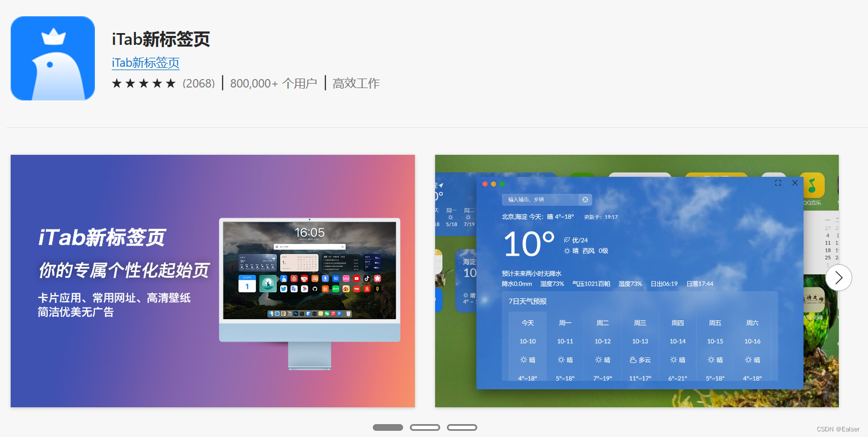
Task: Select 周一 column in forecast
Action: [565, 347]
